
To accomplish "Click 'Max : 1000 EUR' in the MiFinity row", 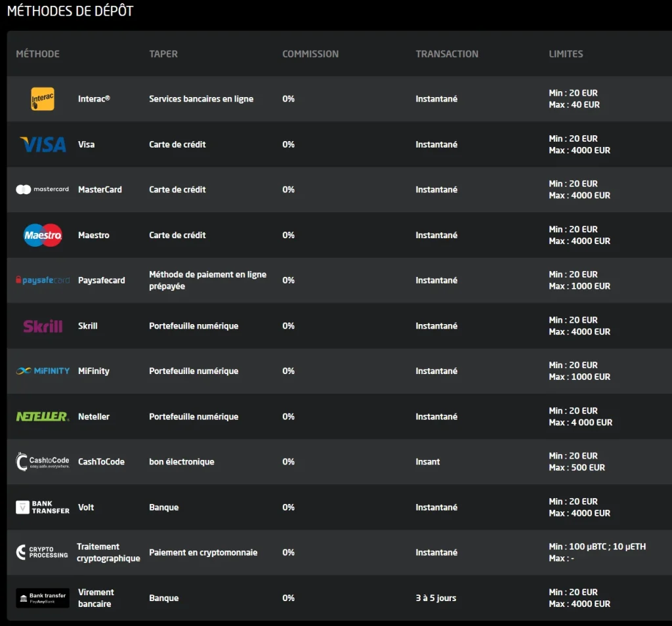I will click(x=579, y=377).
